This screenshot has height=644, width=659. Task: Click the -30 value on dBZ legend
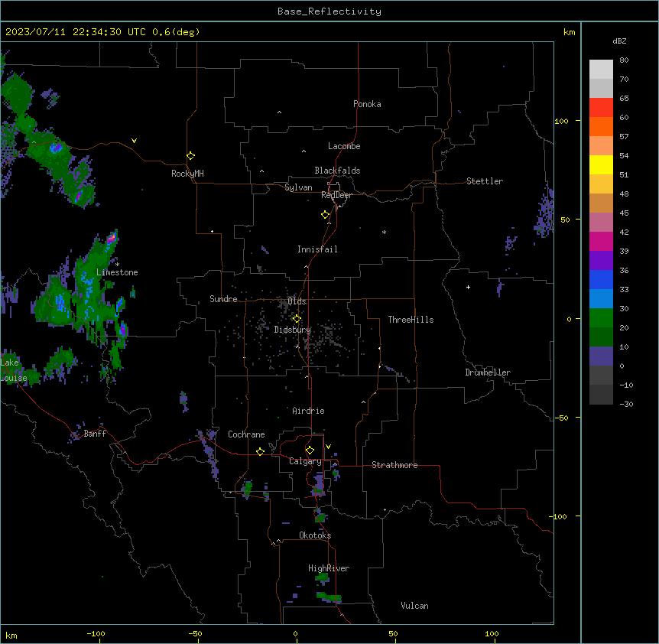coord(626,404)
